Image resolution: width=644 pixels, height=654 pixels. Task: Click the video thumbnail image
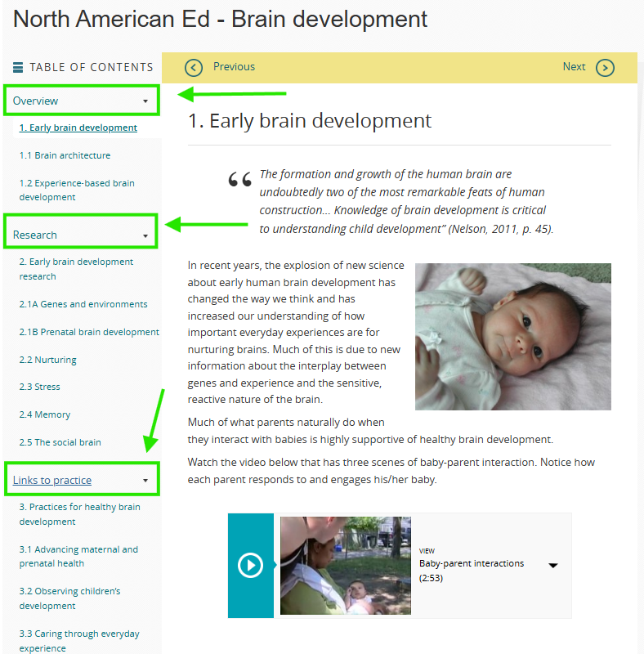pos(345,565)
